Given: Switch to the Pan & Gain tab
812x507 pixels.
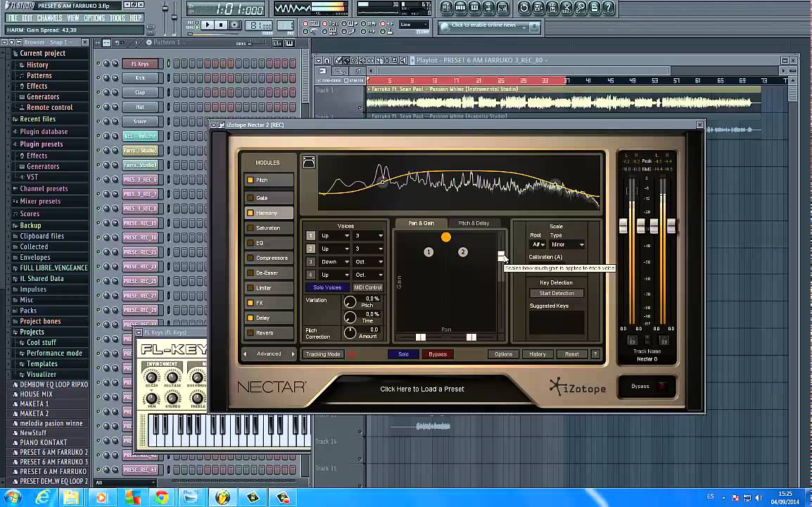Looking at the screenshot, I should click(421, 223).
